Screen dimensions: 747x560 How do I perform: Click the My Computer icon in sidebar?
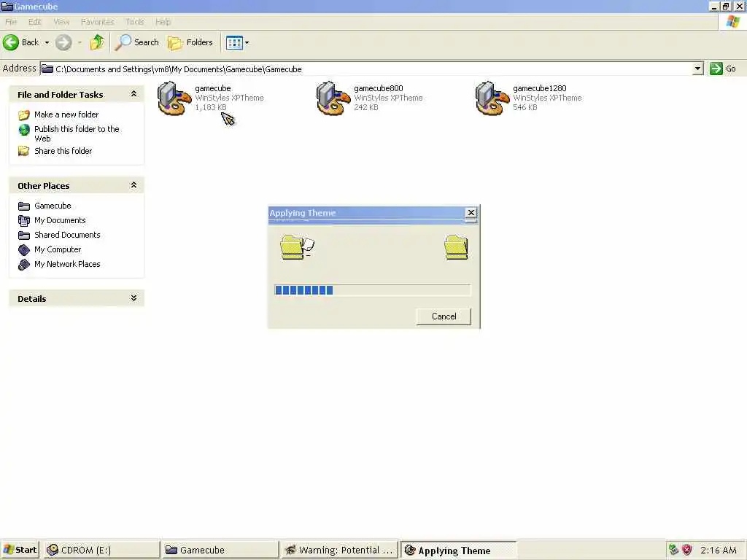tap(24, 249)
